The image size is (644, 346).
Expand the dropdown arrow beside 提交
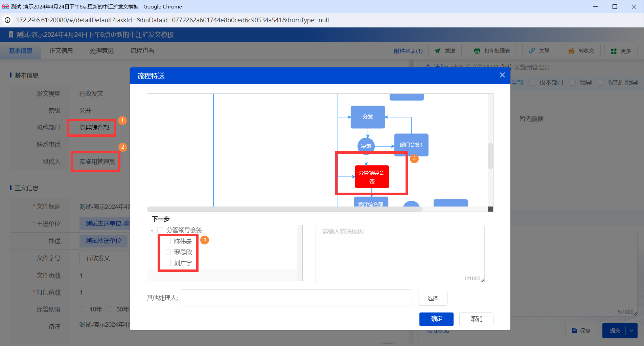tap(631, 330)
